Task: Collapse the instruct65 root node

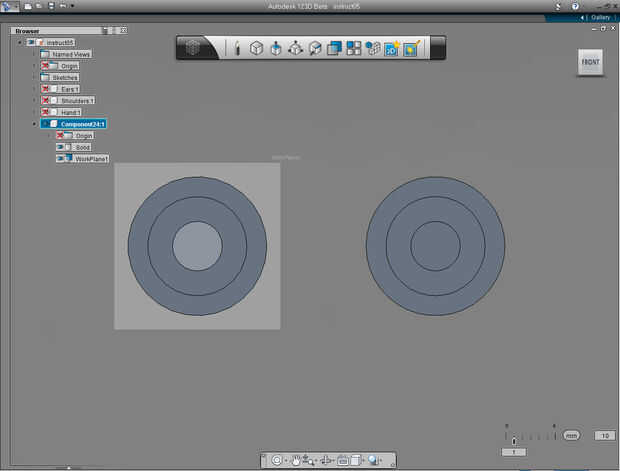Action: pyautogui.click(x=19, y=42)
